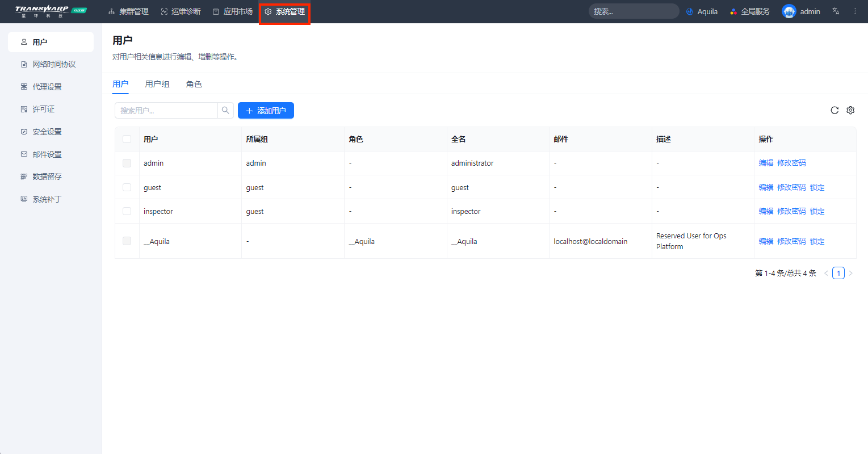Select page 1 in pagination
This screenshot has height=454, width=868.
[x=838, y=274]
